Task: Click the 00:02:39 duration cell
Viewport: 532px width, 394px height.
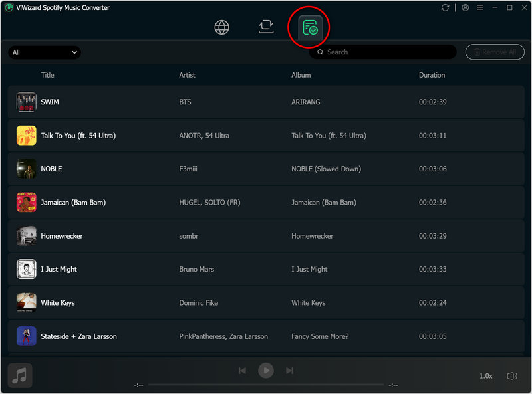Action: (x=433, y=102)
